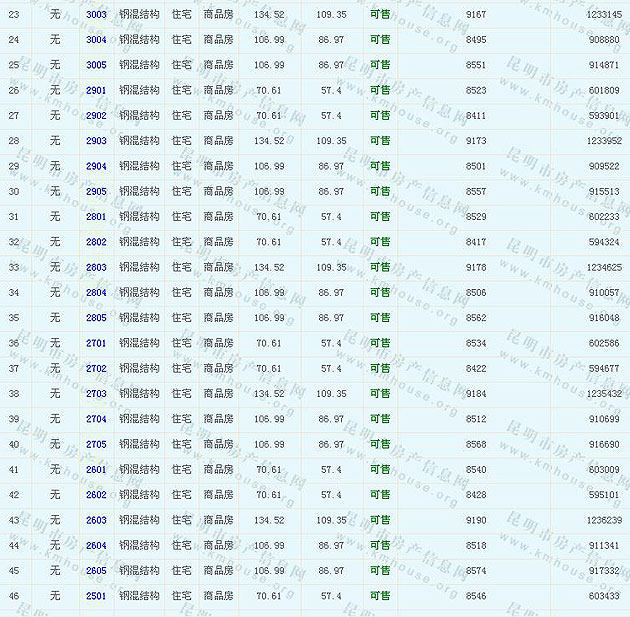The width and height of the screenshot is (630, 617).
Task: Click the unit price 9167 cell
Action: [476, 15]
